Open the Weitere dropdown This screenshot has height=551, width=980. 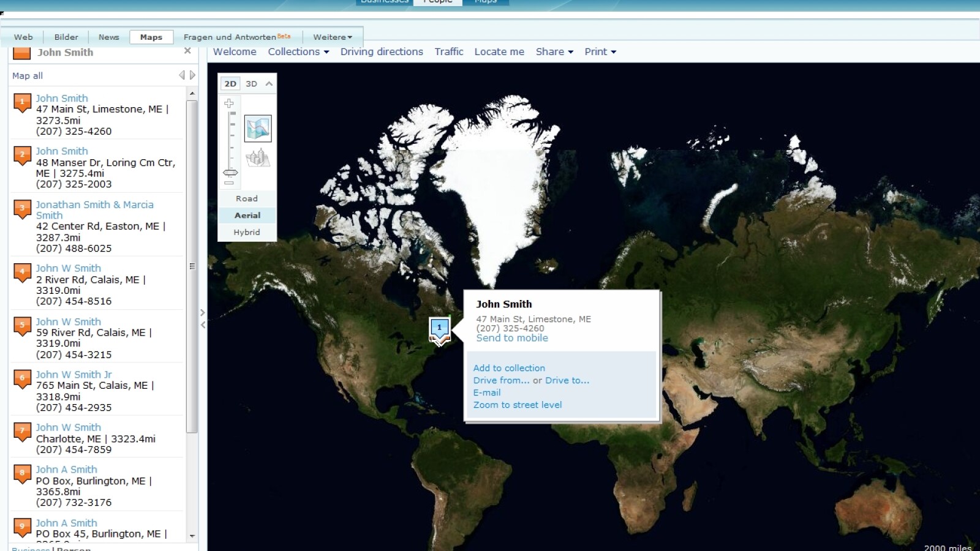[x=333, y=37]
